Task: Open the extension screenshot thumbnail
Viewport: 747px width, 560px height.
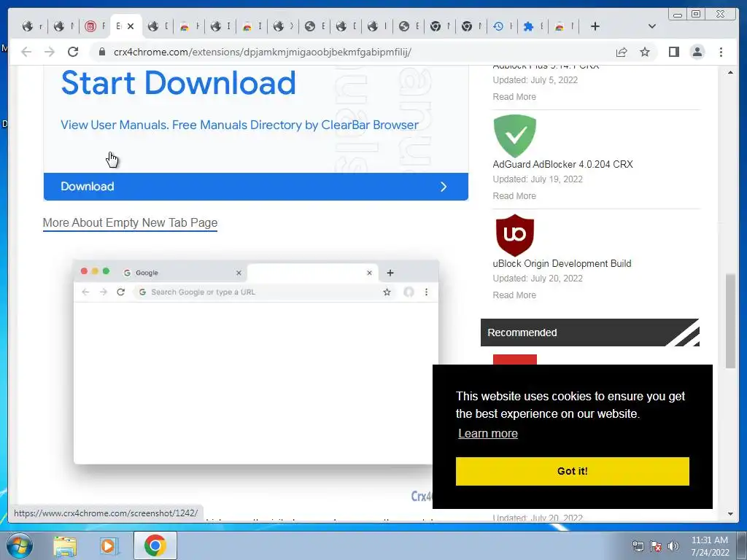Action: [256, 362]
